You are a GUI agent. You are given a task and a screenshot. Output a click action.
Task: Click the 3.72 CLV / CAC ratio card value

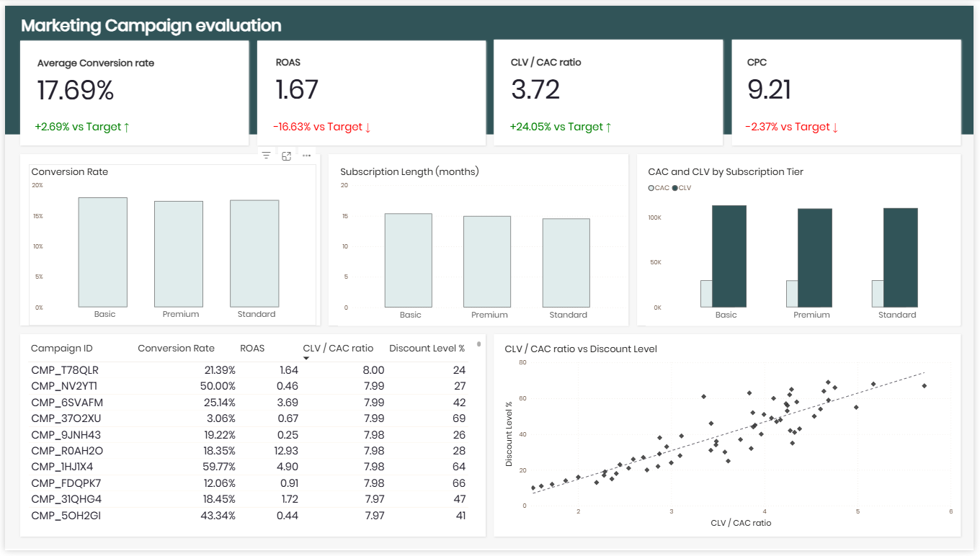pos(535,90)
